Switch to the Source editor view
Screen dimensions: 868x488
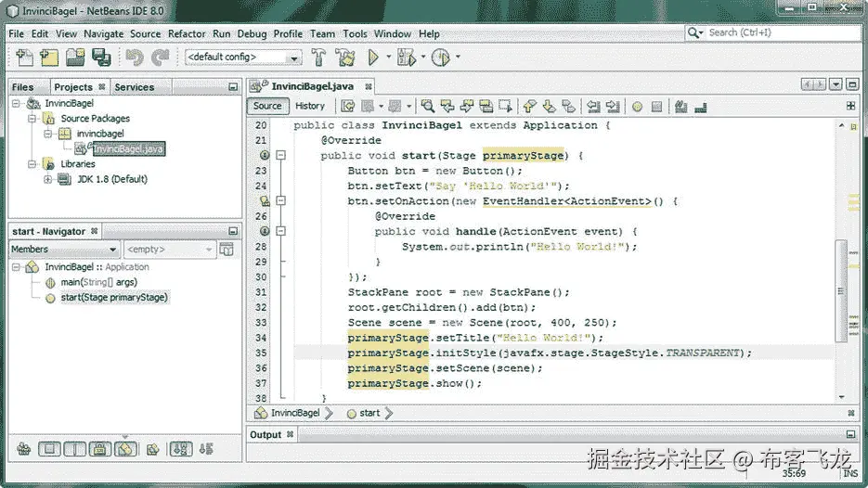(x=268, y=106)
